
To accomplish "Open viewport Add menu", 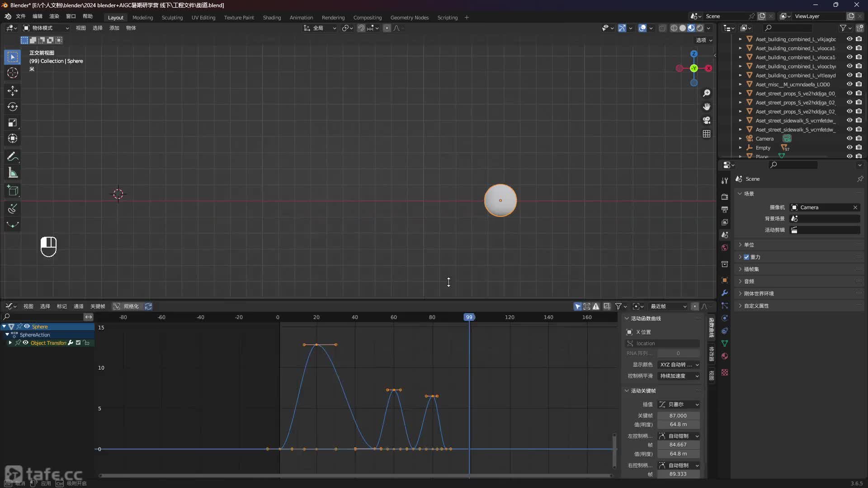I will [114, 28].
